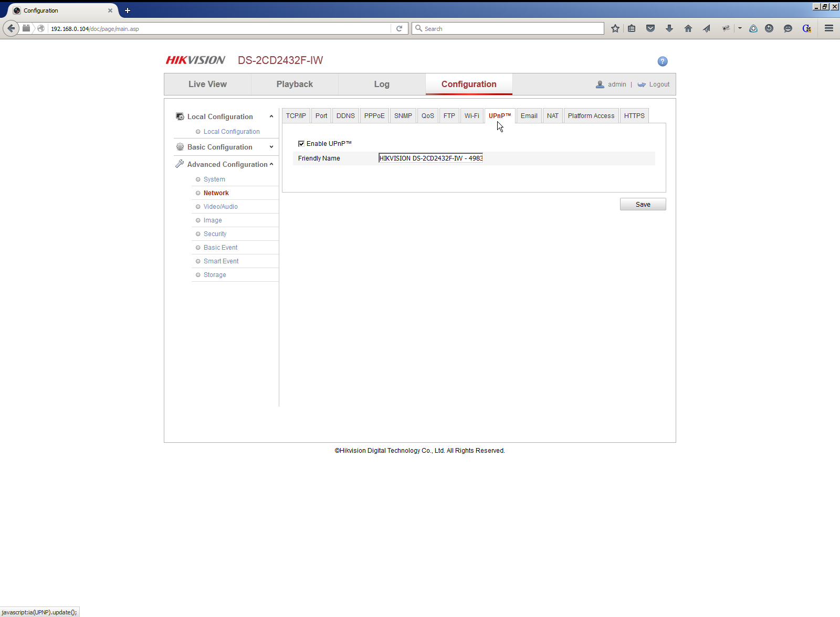Viewport: 840px width, 617px height.
Task: Open the Smart Event settings item
Action: (x=221, y=261)
